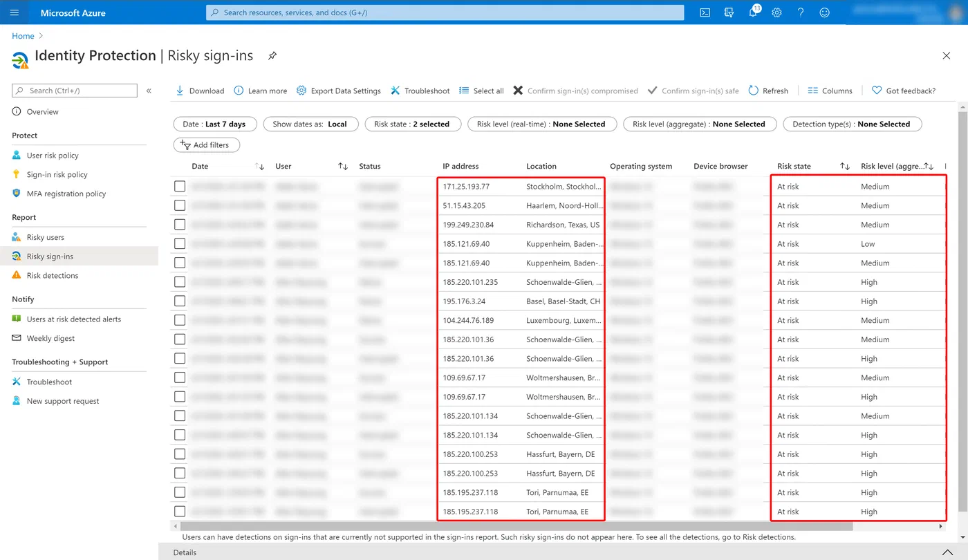Click Confirm sign-in(s) safe
The height and width of the screenshot is (560, 968).
(x=694, y=91)
